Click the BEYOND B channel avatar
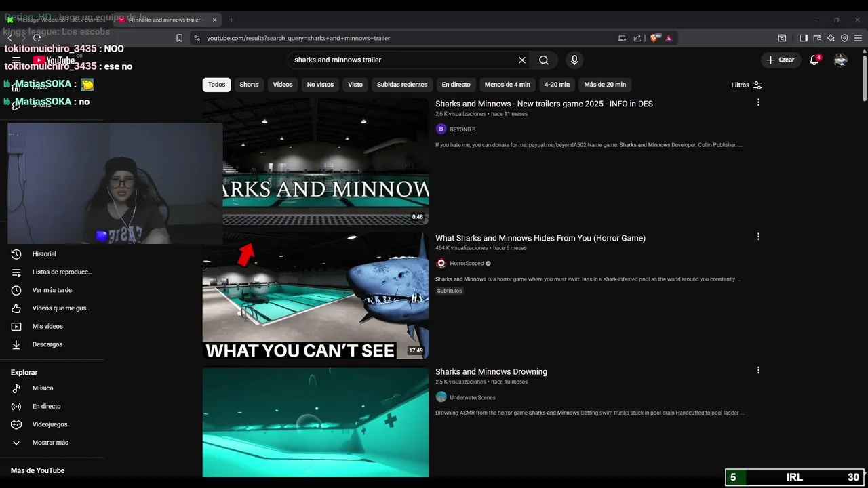Image resolution: width=868 pixels, height=488 pixels. [441, 129]
